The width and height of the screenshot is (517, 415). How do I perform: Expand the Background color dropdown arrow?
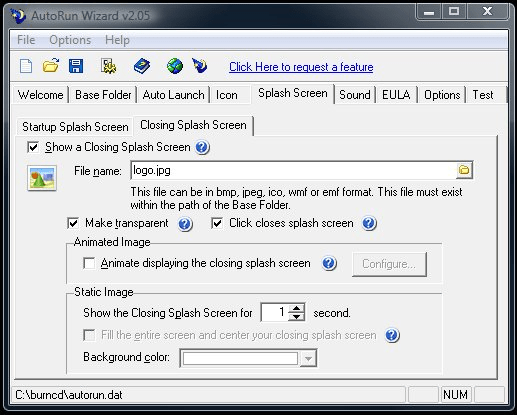(x=308, y=359)
